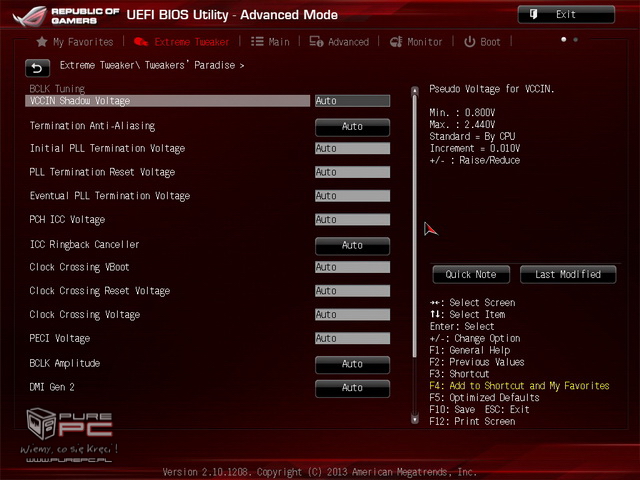Click the scrollbar down arrow
This screenshot has height=480, width=640.
[x=415, y=419]
